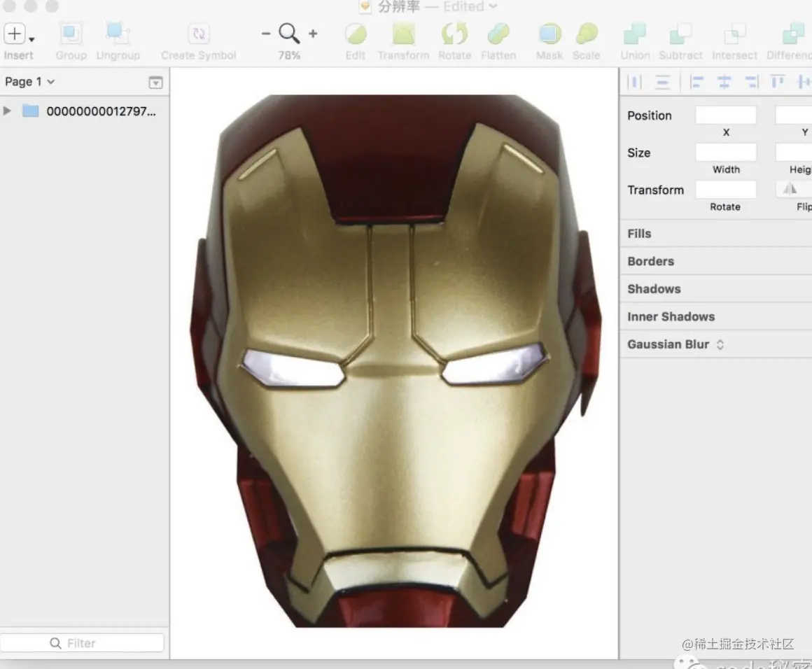Toggle the pages list panel button
The height and width of the screenshot is (669, 812).
pyautogui.click(x=155, y=83)
